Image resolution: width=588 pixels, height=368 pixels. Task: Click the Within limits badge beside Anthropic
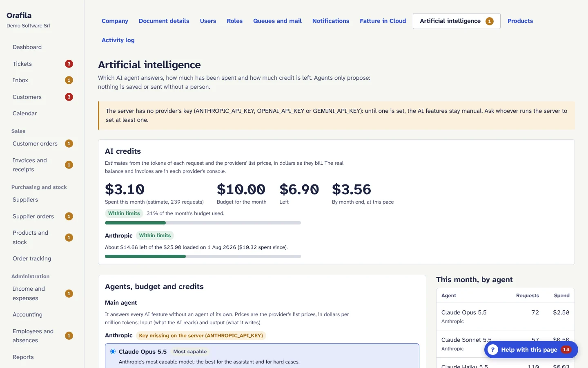pos(155,236)
